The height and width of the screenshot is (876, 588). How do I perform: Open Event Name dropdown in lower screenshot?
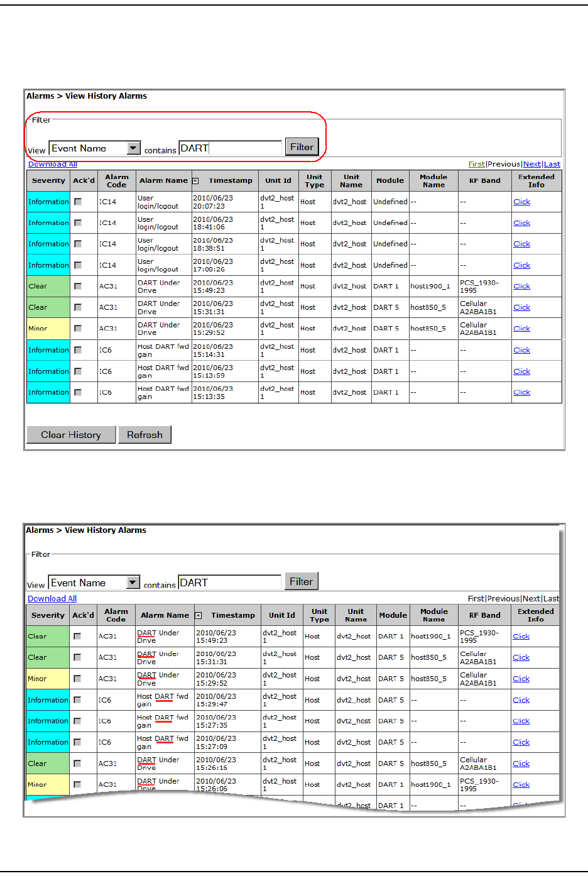[x=94, y=583]
